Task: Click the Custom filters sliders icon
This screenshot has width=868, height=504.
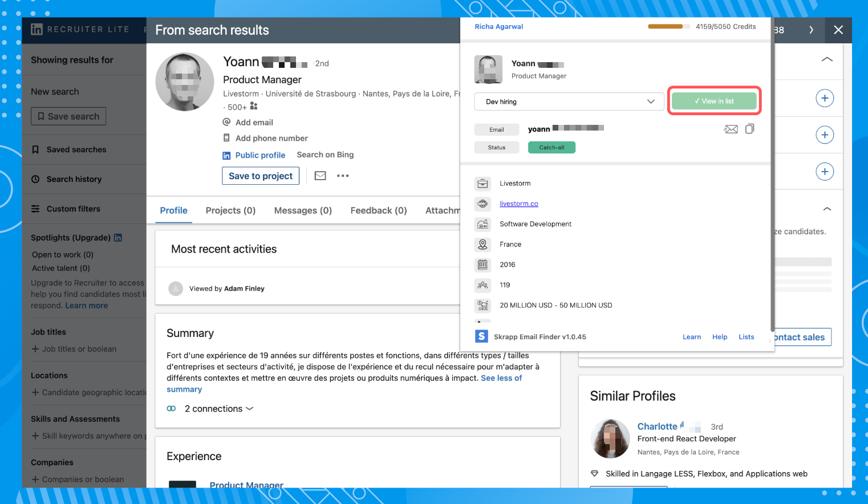Action: click(35, 209)
